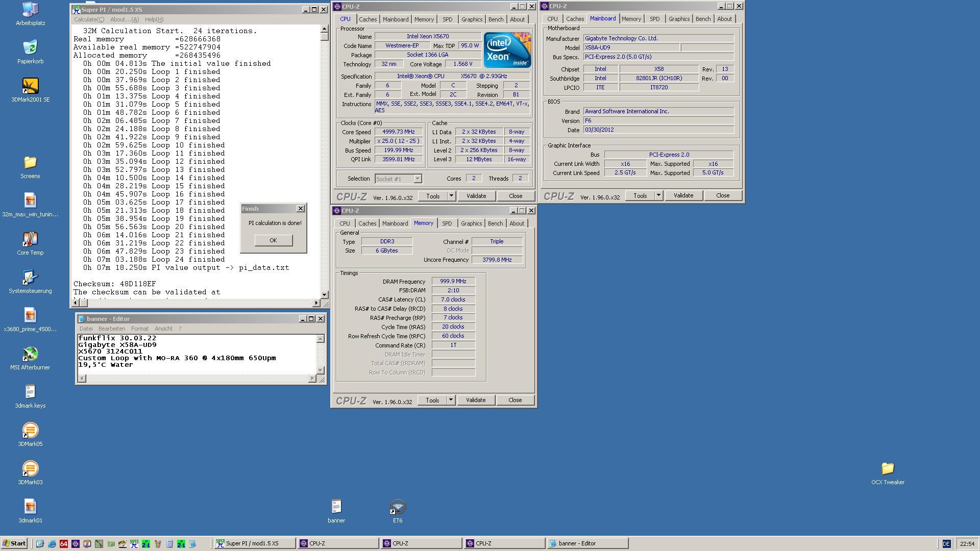Click Tools button in CPU-Z CPU window
This screenshot has width=980, height=551.
coord(433,196)
